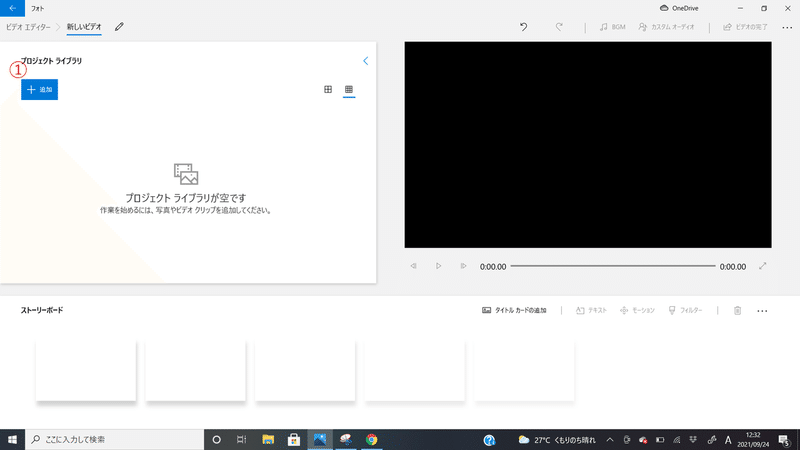Click the previous frame playback button
The image size is (800, 450).
point(413,266)
